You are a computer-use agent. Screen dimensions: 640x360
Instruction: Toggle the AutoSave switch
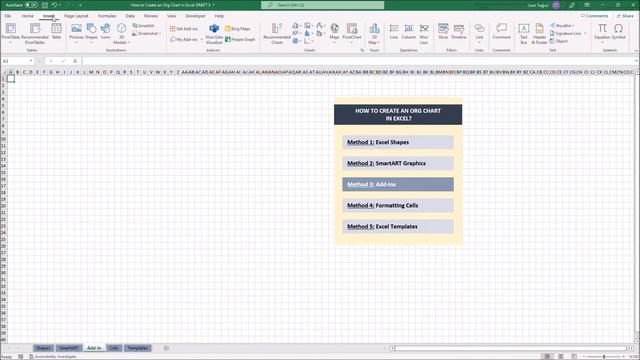pos(31,5)
